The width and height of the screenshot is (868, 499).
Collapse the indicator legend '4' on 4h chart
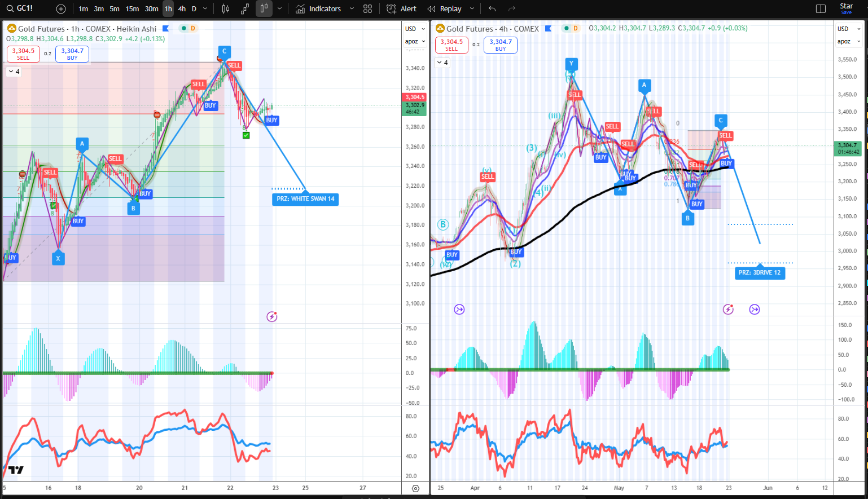pyautogui.click(x=442, y=63)
